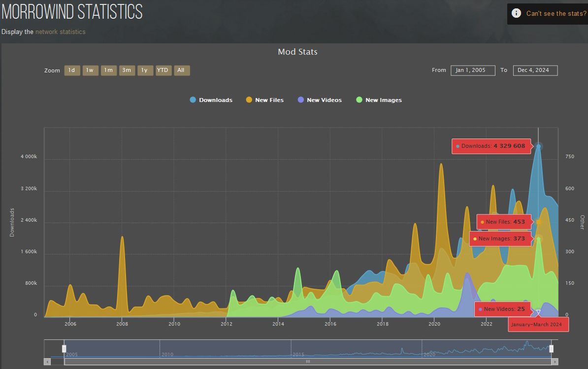The image size is (588, 369).
Task: Toggle the Downloads series in legend
Action: coord(211,100)
